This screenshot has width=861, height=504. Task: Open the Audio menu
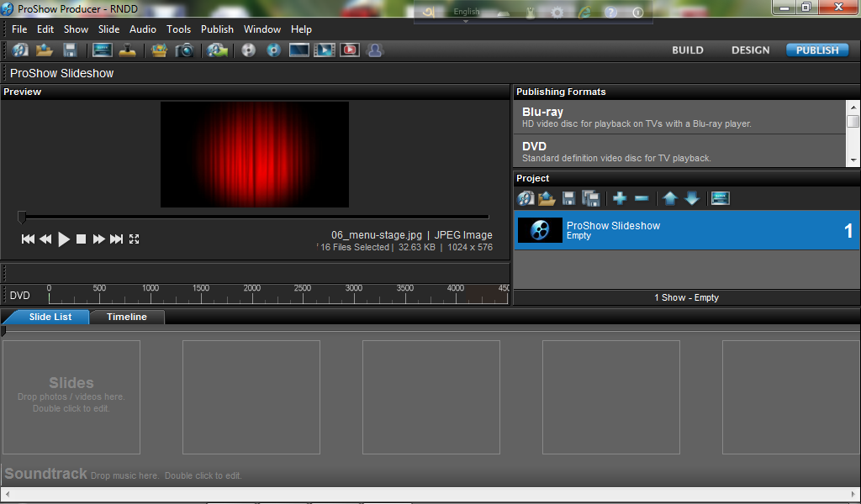coord(143,29)
